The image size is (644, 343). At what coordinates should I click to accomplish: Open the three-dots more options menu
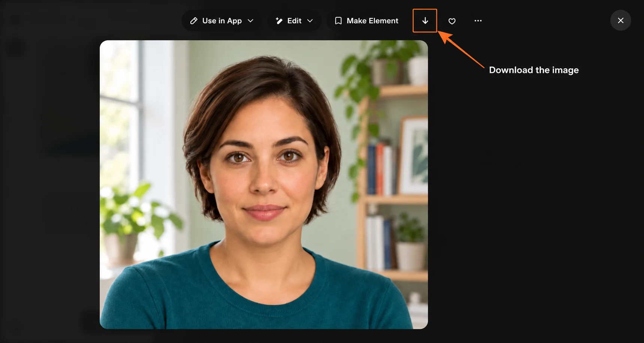coord(478,21)
